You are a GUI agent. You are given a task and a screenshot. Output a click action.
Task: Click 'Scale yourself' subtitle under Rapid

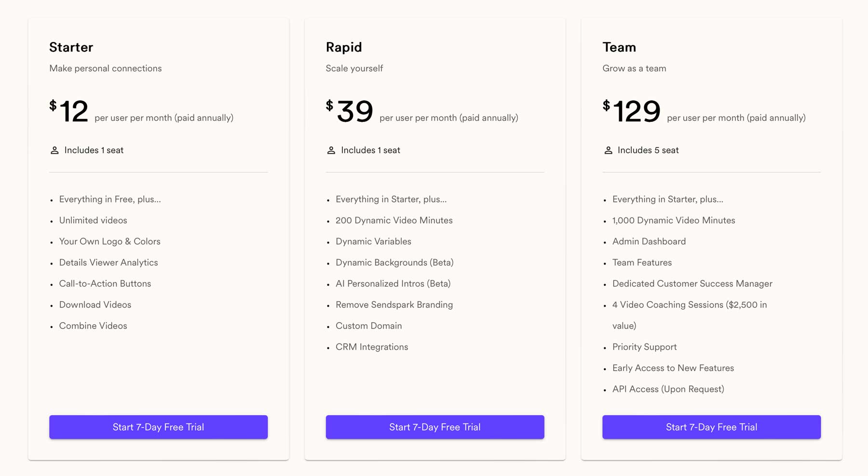pyautogui.click(x=354, y=68)
